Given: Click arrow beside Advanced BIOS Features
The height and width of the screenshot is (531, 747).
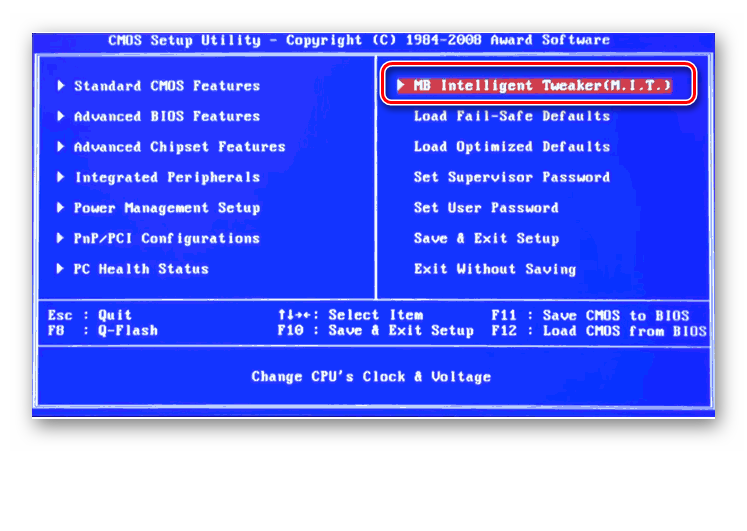Looking at the screenshot, I should (x=61, y=116).
